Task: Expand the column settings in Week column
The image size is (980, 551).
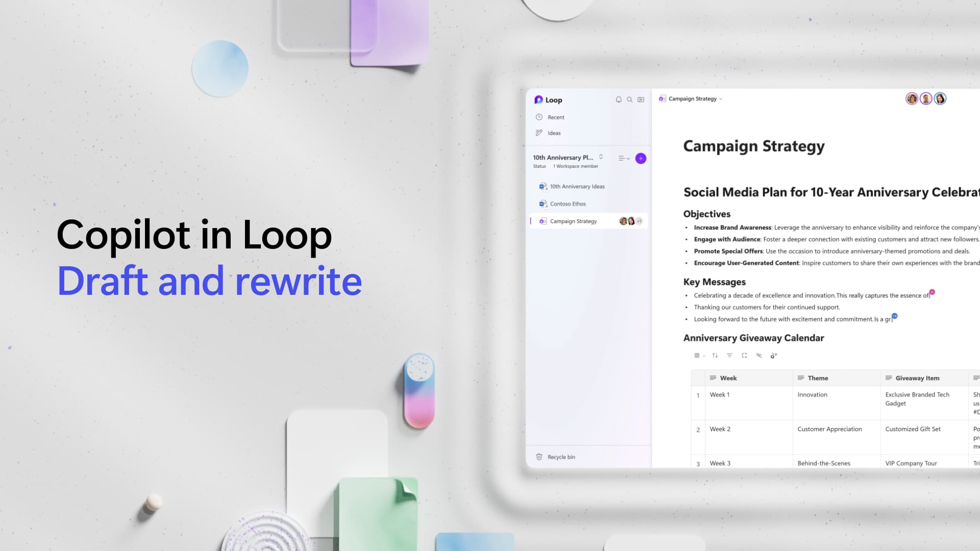Action: tap(713, 378)
